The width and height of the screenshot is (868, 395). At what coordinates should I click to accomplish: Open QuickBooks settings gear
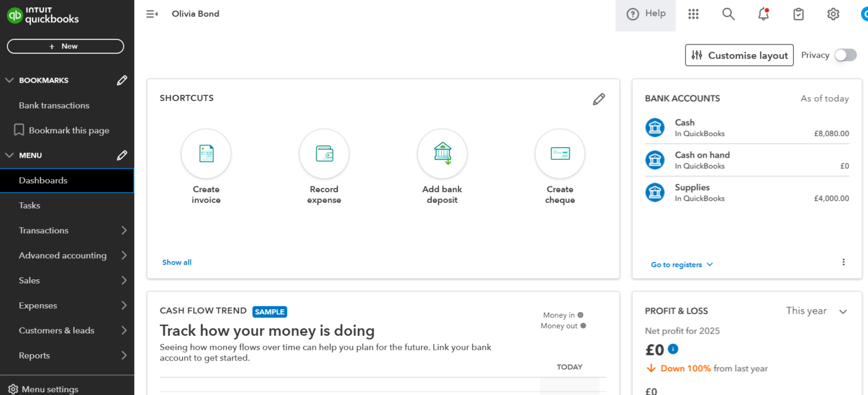pyautogui.click(x=833, y=14)
